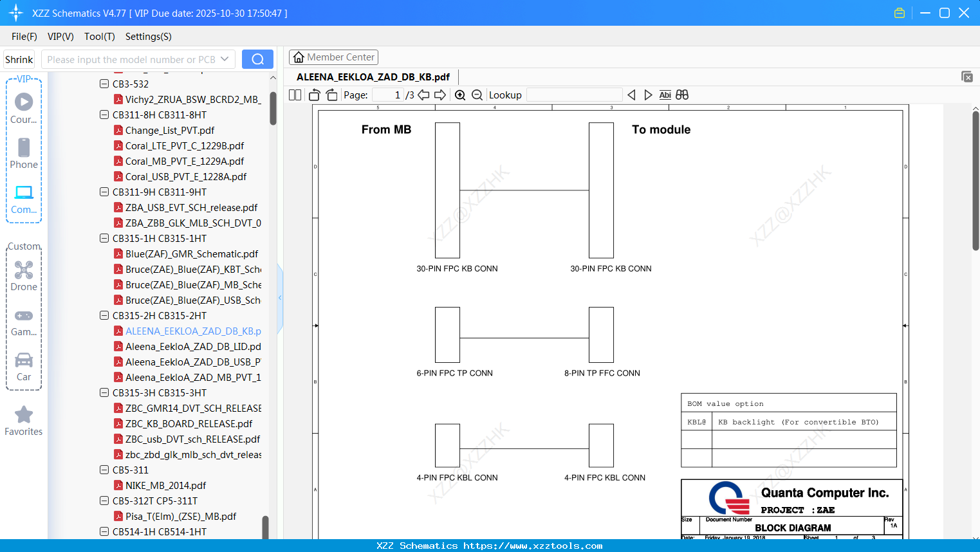
Task: Open Member Center
Action: (x=333, y=57)
